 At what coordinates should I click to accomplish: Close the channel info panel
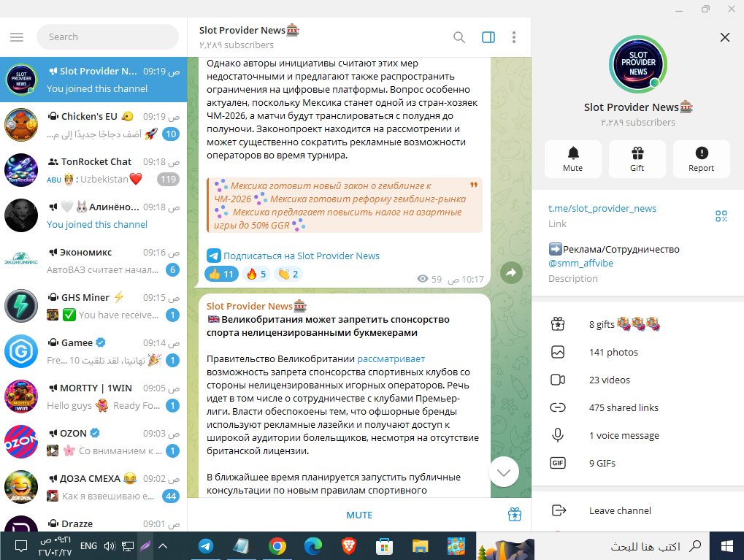[x=724, y=37]
